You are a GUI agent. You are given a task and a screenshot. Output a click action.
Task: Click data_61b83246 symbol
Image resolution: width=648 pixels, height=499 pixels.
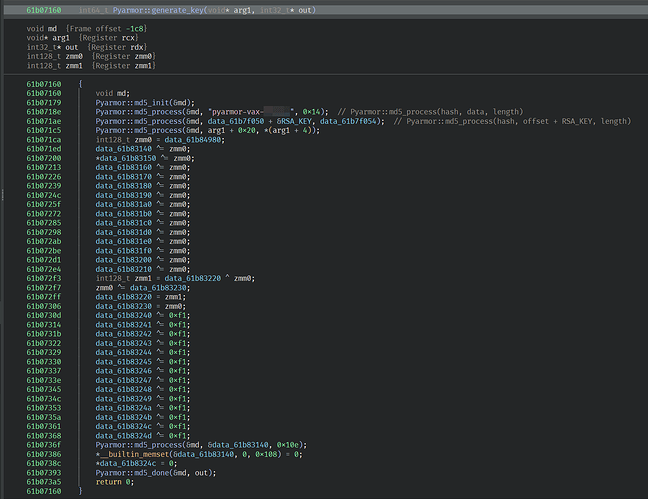124,371
